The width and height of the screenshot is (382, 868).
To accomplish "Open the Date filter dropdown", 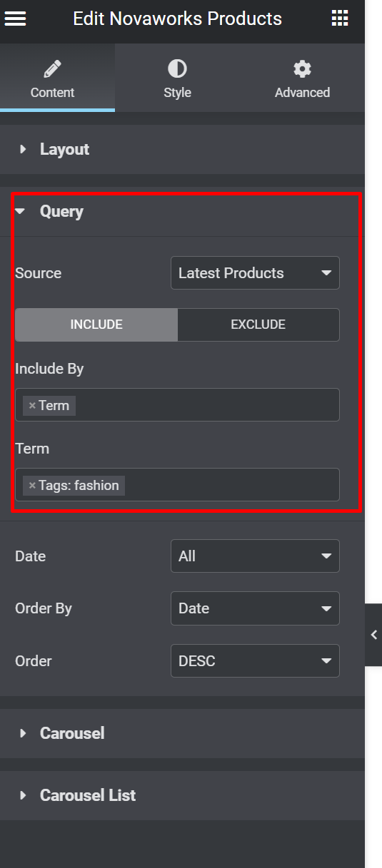I will 255,556.
